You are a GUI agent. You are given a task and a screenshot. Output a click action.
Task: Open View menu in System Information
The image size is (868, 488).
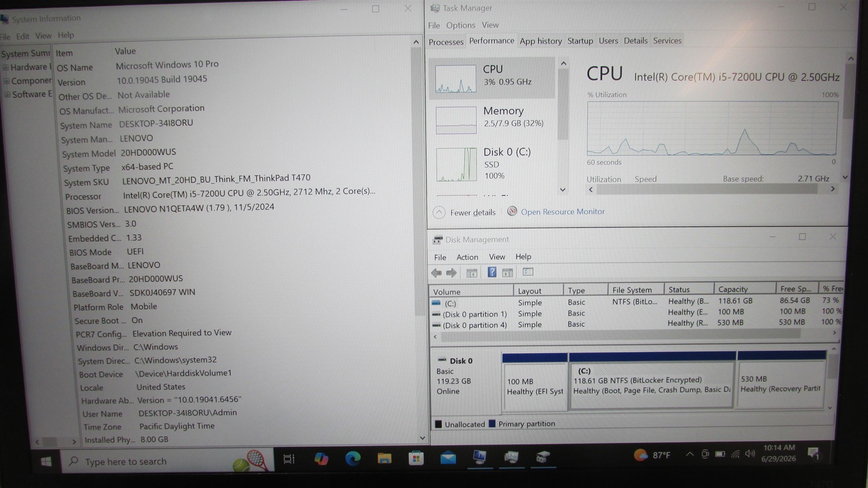coord(43,36)
